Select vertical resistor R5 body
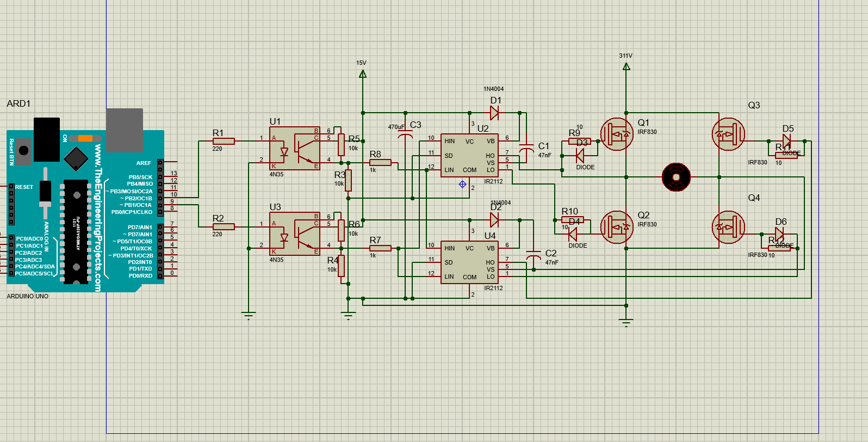868x442 pixels. point(342,145)
